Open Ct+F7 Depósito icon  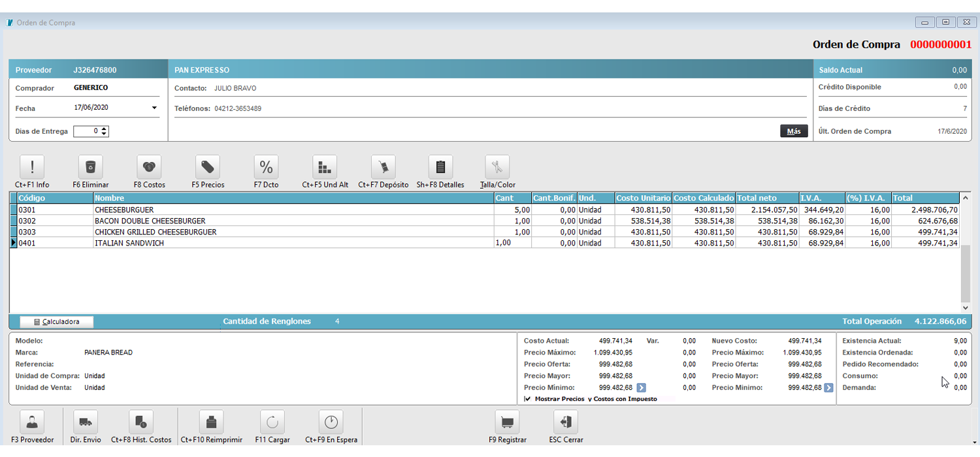coord(383,167)
